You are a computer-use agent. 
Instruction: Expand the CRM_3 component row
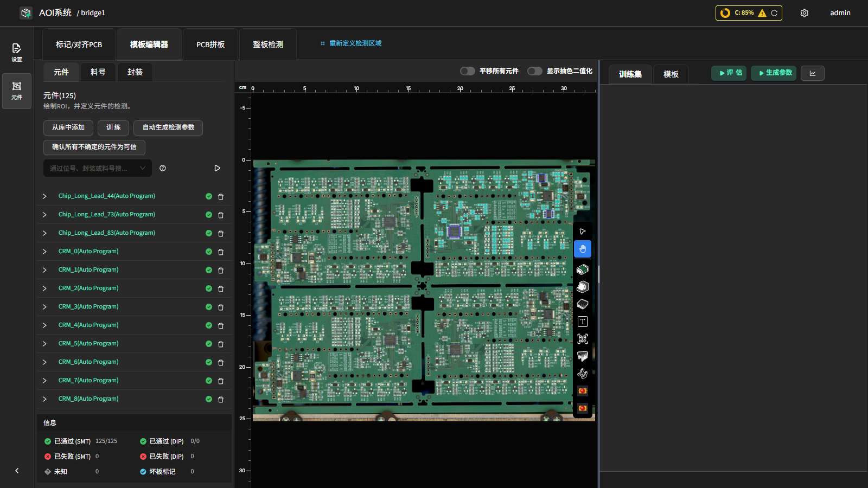pyautogui.click(x=44, y=307)
